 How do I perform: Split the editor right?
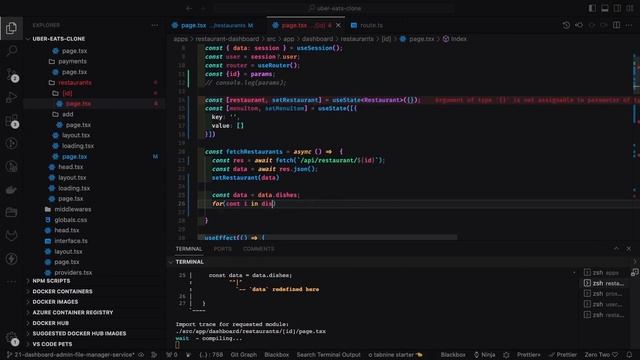click(617, 25)
